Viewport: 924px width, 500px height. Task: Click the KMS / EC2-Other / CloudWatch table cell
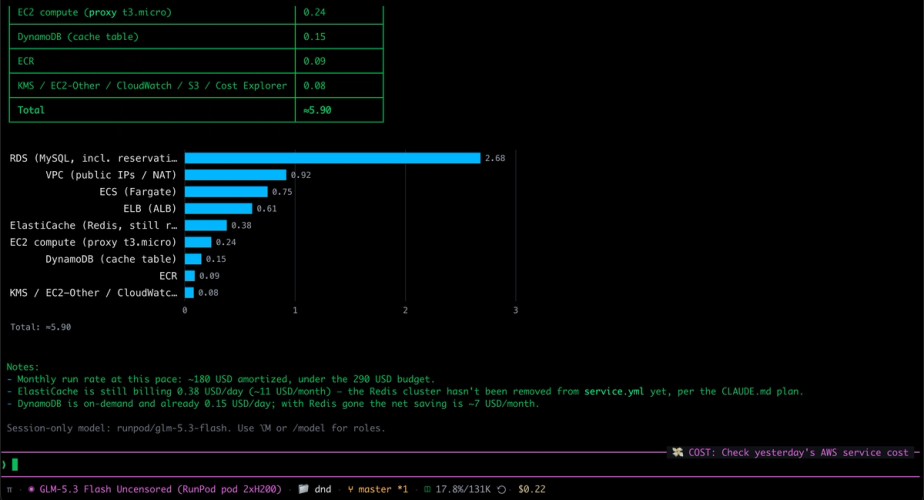(153, 85)
